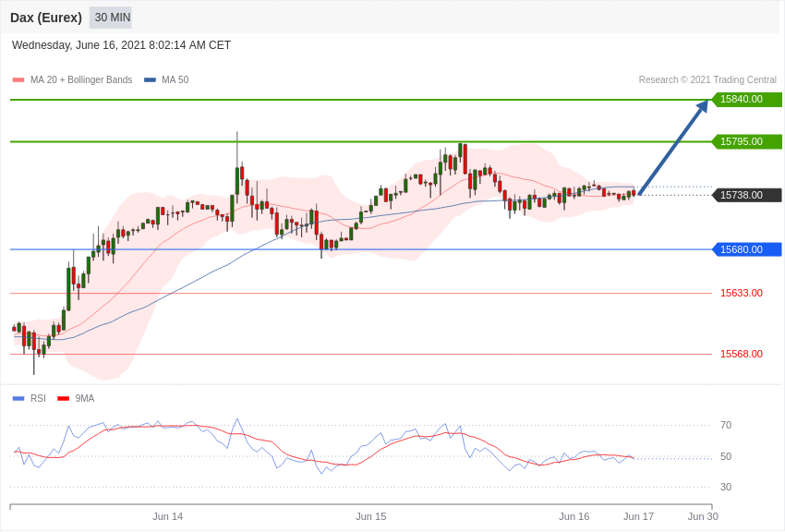Click the RSI 50 level label

click(x=726, y=456)
